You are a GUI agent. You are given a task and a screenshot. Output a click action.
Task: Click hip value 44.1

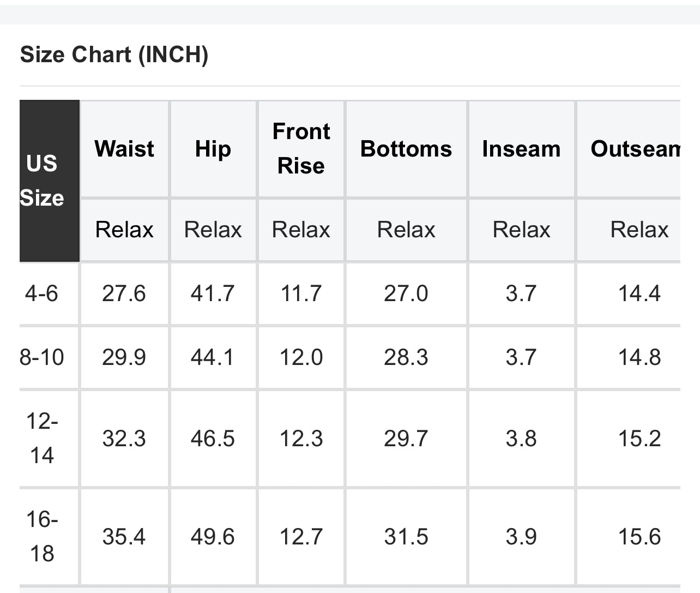coord(213,357)
